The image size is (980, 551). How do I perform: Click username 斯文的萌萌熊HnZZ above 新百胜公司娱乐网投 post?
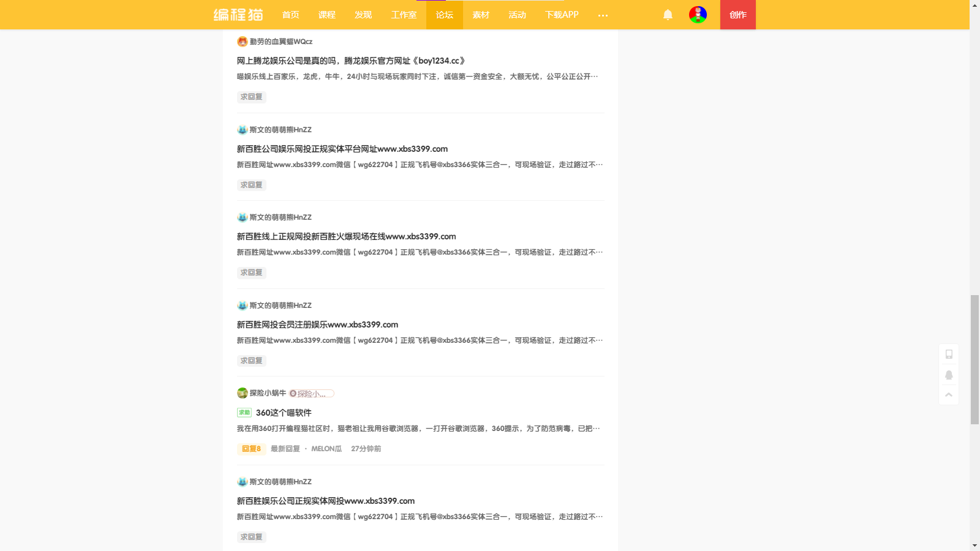(281, 130)
